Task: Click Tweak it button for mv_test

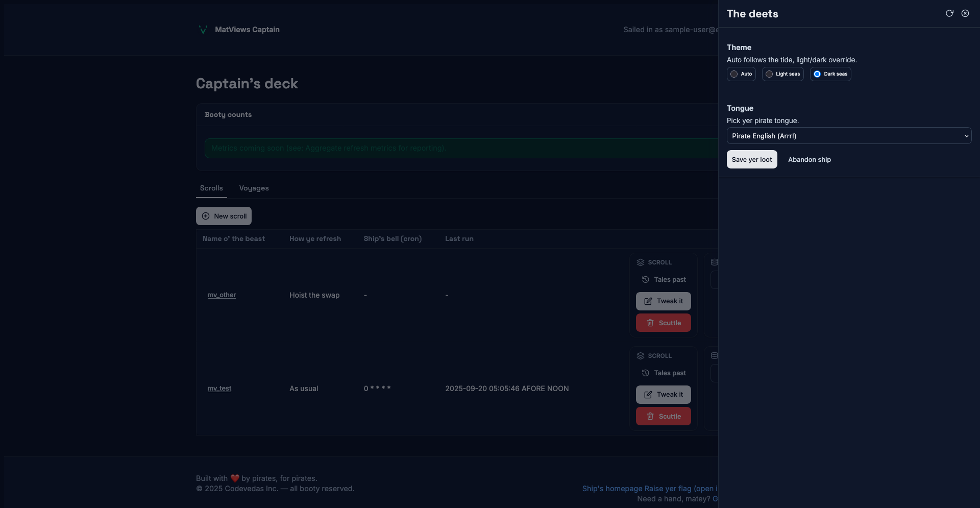Action: point(663,395)
